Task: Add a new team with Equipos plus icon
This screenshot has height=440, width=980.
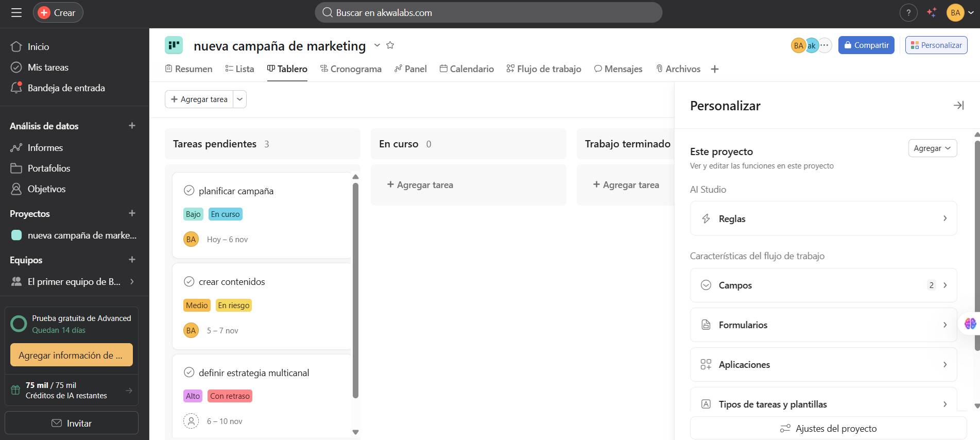Action: pos(132,260)
